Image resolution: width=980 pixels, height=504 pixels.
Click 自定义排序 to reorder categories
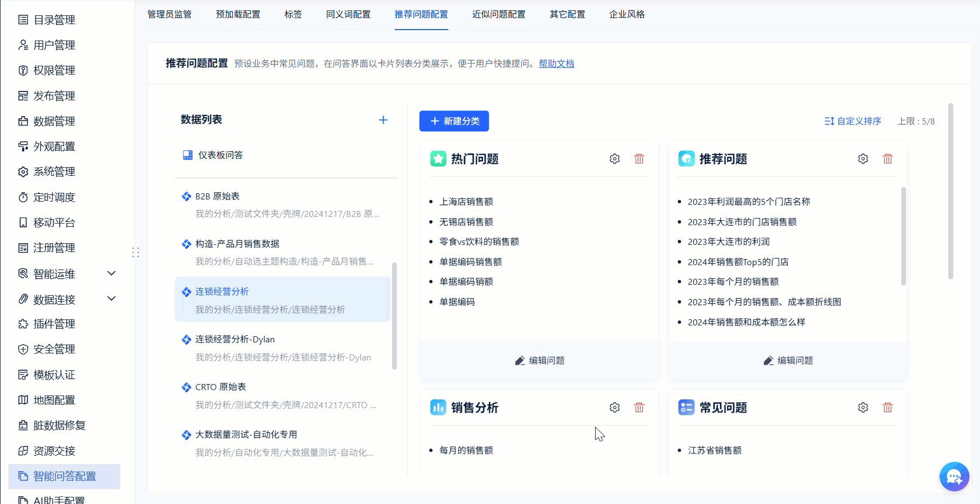click(x=853, y=121)
